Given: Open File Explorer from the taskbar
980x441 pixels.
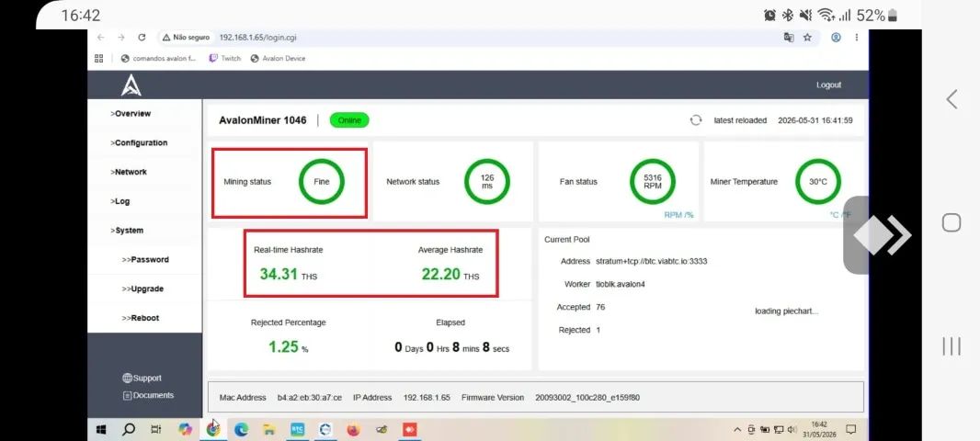Looking at the screenshot, I should click(268, 430).
